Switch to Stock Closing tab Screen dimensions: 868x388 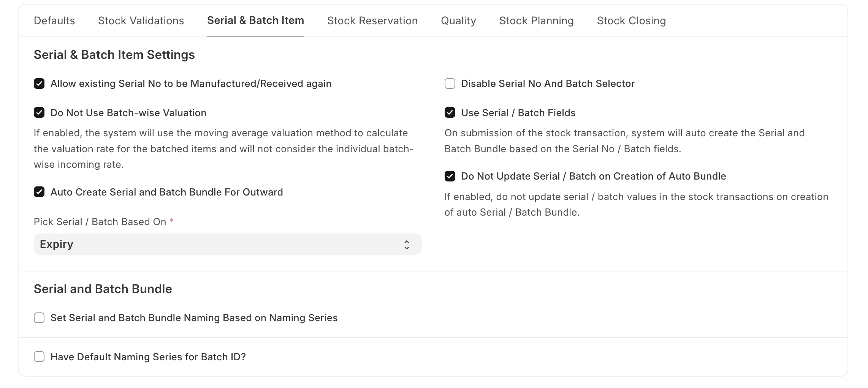(x=631, y=21)
